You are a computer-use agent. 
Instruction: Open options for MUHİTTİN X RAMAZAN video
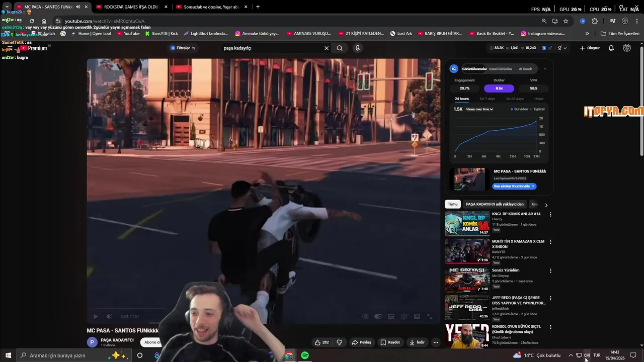[x=550, y=242]
